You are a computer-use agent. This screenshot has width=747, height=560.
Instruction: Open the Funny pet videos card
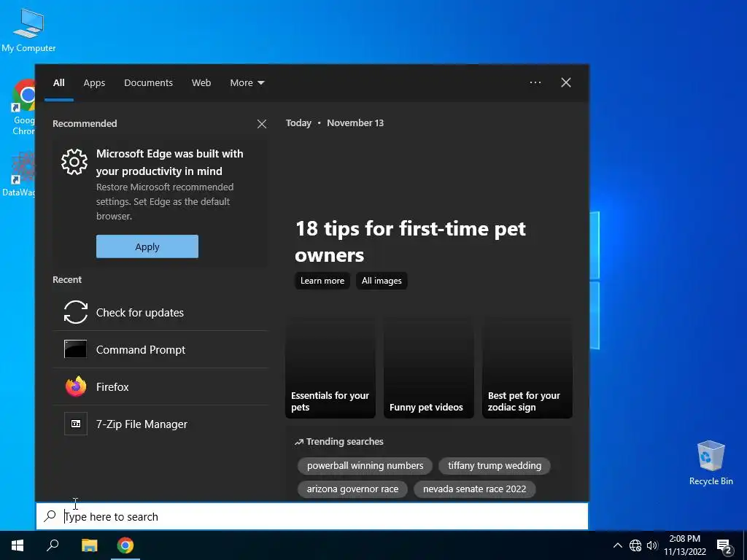[x=428, y=368]
